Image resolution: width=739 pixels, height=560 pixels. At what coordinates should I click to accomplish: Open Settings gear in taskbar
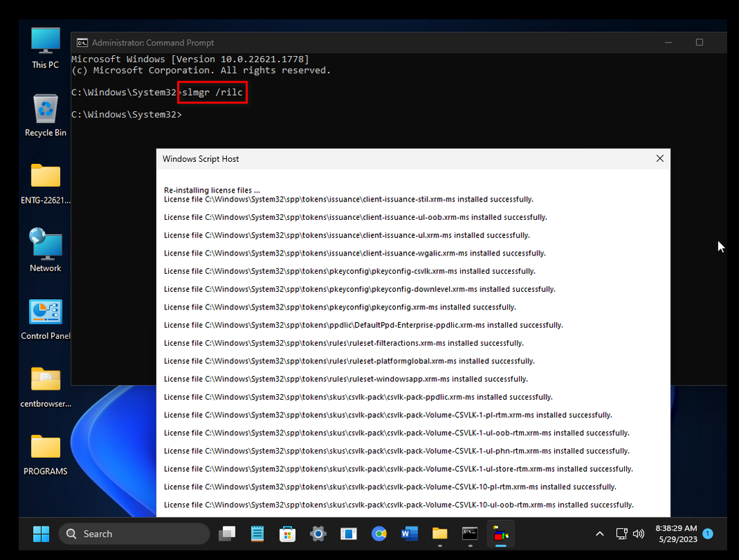pyautogui.click(x=318, y=533)
